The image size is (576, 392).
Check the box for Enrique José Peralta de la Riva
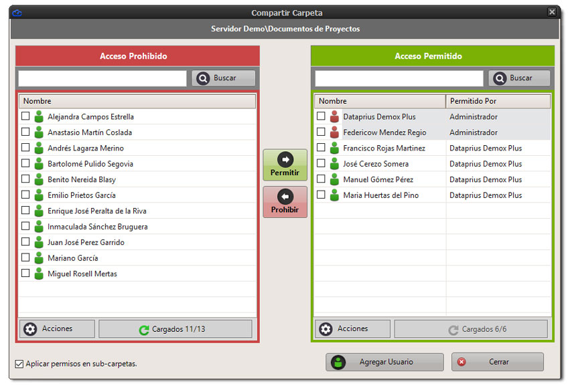click(25, 210)
